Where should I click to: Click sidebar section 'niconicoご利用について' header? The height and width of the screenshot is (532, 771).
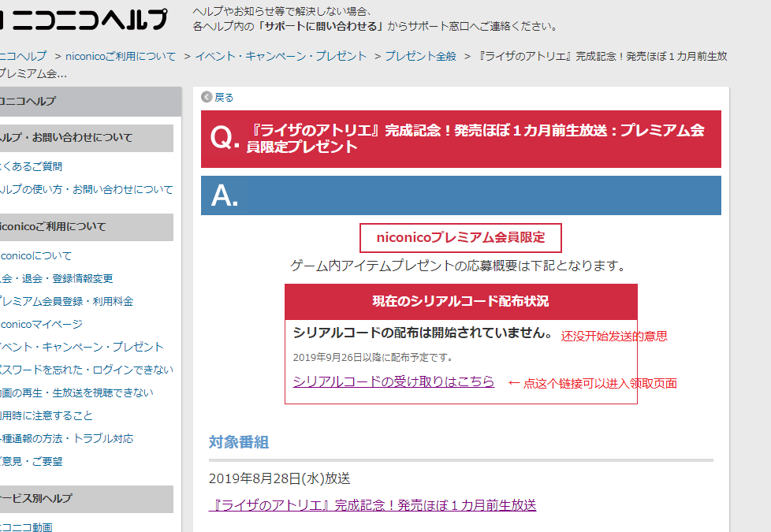pos(87,227)
